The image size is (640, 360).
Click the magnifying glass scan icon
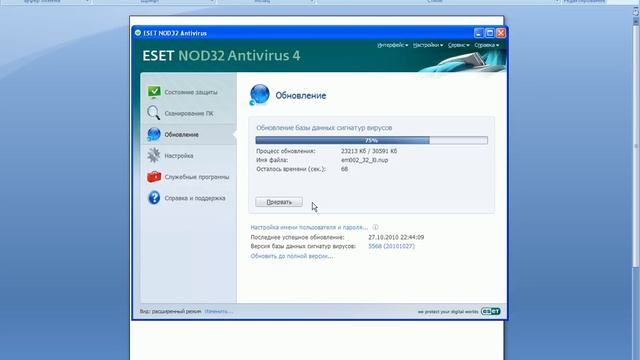pyautogui.click(x=153, y=113)
